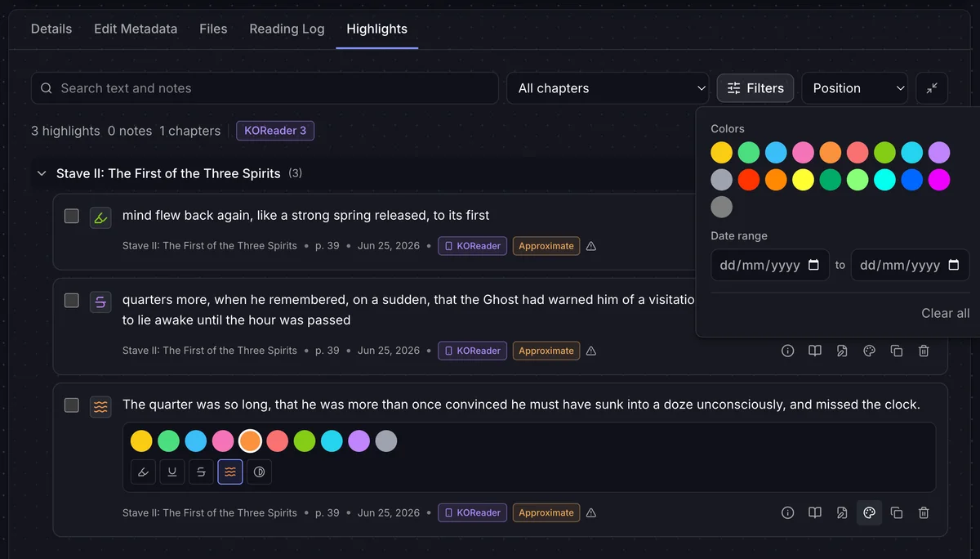Edit note on the 'quarters more' highlight
Image resolution: width=980 pixels, height=559 pixels.
click(x=842, y=351)
